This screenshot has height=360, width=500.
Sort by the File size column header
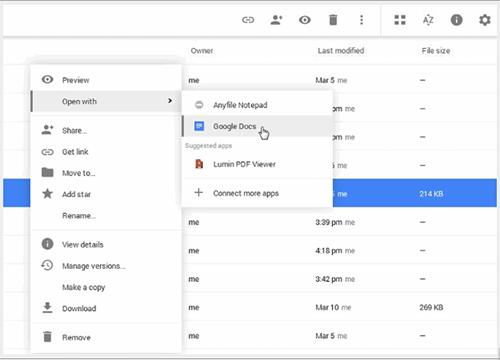click(436, 51)
